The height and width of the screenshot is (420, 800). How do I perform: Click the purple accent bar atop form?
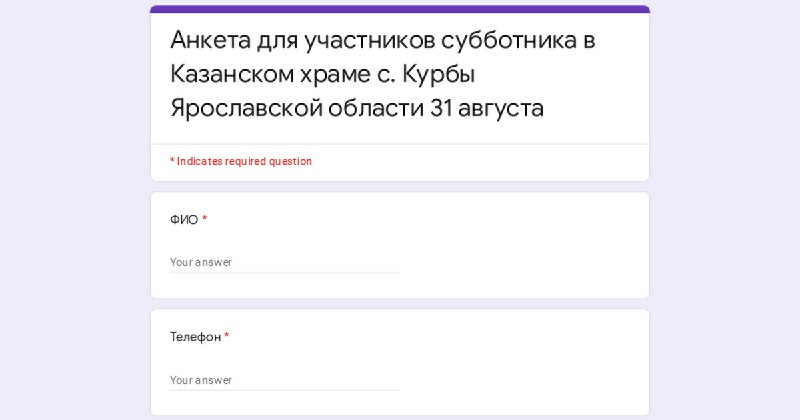[400, 9]
